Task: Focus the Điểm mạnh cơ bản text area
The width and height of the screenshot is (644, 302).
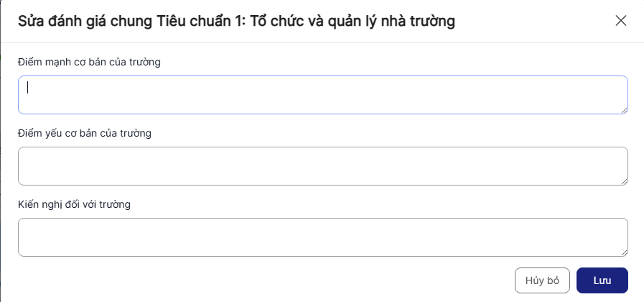Action: pyautogui.click(x=322, y=95)
